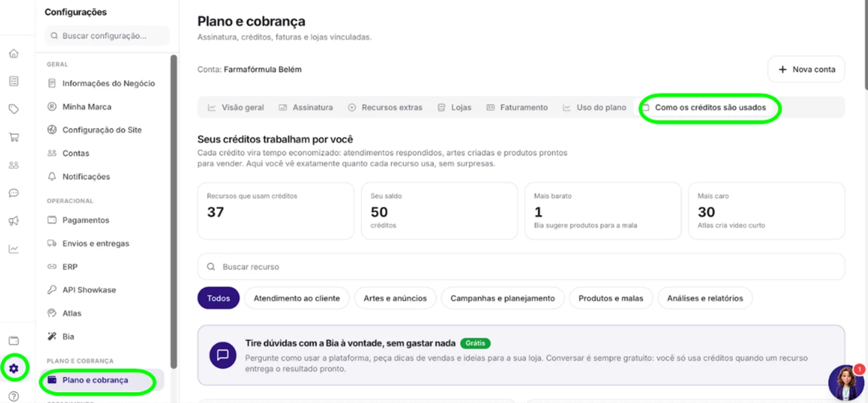
Task: Open the shopping cart icon in the left rail
Action: (x=14, y=137)
